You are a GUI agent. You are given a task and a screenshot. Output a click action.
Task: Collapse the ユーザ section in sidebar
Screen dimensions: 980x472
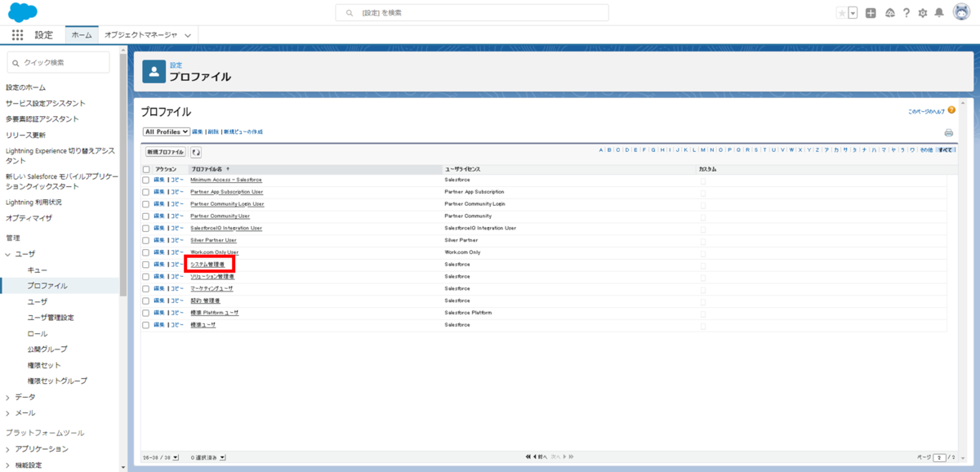pos(8,255)
